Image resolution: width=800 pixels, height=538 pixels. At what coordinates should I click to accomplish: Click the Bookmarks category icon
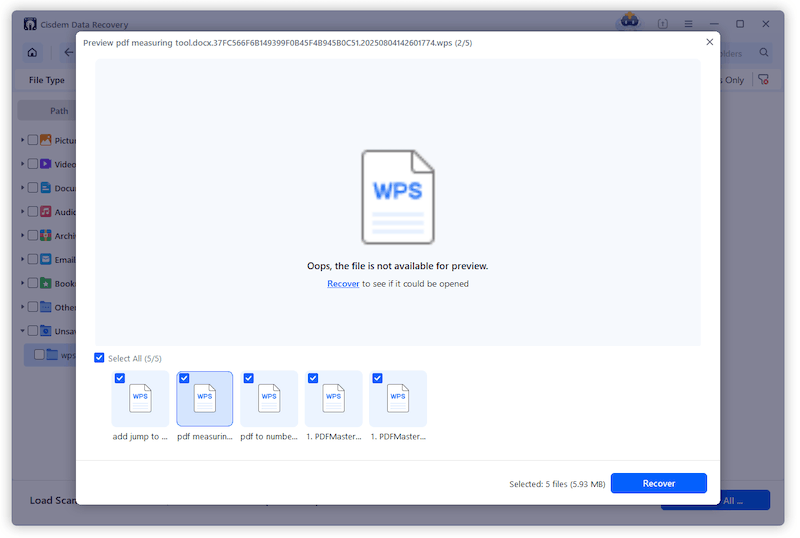(x=45, y=283)
